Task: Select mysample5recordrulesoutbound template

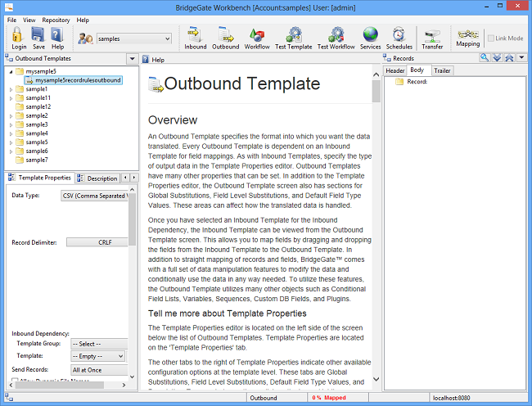Action: click(x=74, y=80)
